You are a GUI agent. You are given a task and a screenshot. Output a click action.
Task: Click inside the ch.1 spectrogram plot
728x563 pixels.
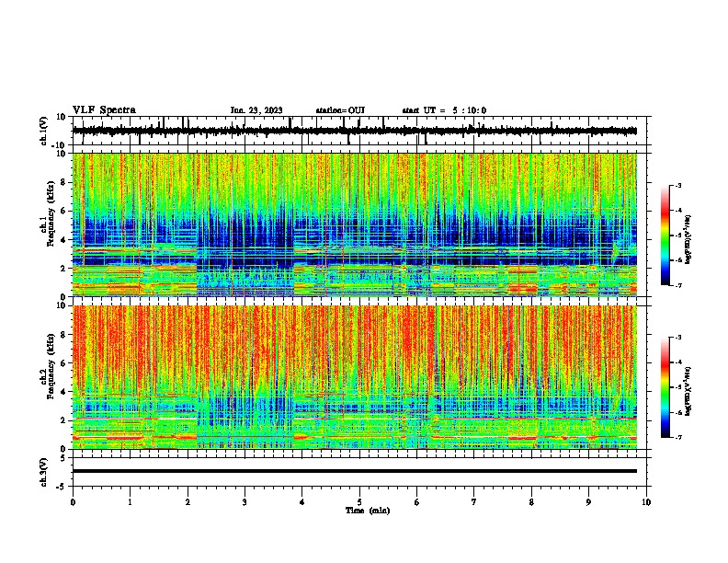(355, 224)
